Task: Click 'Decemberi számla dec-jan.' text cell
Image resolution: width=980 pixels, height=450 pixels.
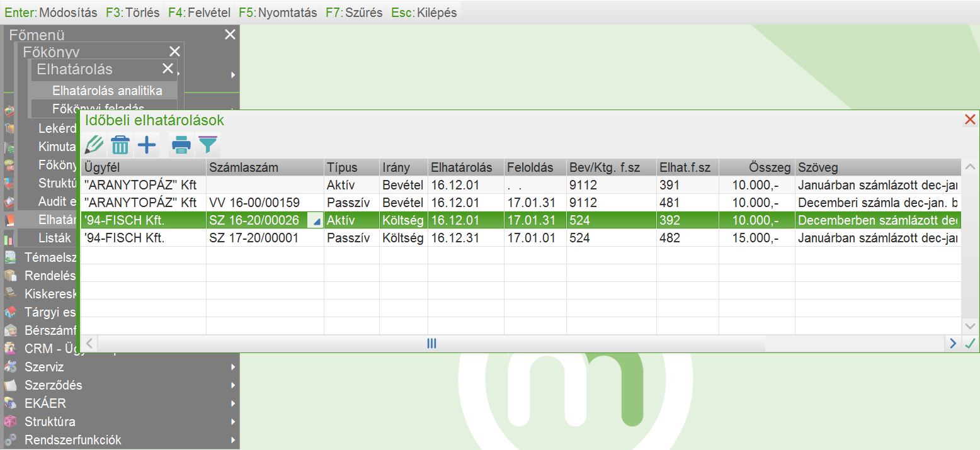Action: (x=878, y=203)
